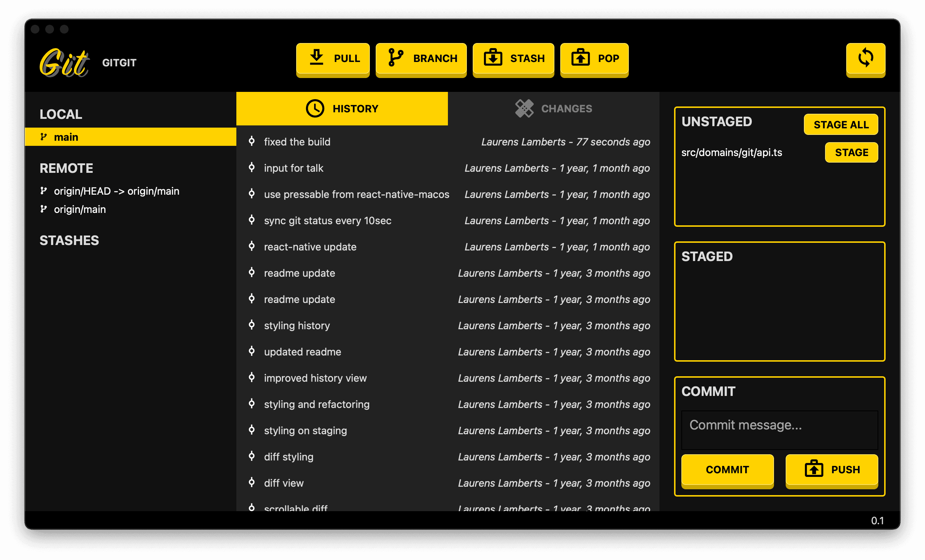
Task: Click commit icon beside 'fixed the build'
Action: click(x=252, y=141)
